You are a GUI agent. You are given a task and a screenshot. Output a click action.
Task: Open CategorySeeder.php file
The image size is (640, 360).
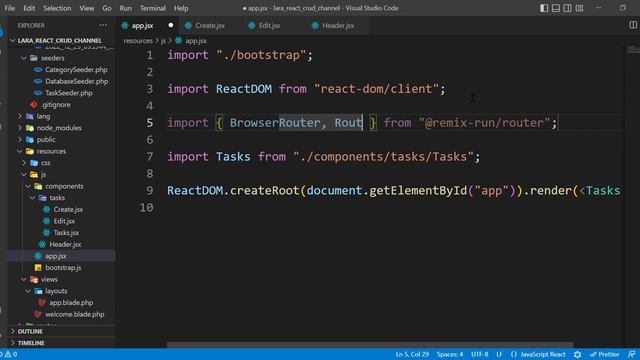76,70
